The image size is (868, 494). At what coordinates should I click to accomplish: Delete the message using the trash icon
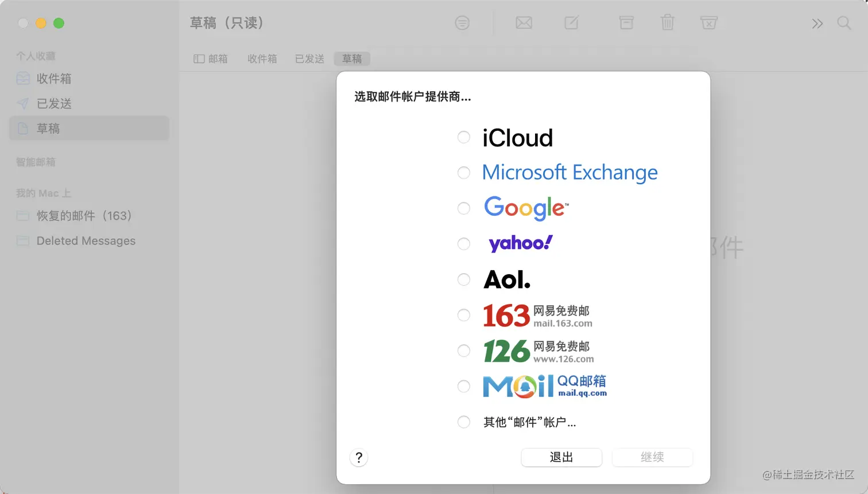click(667, 22)
